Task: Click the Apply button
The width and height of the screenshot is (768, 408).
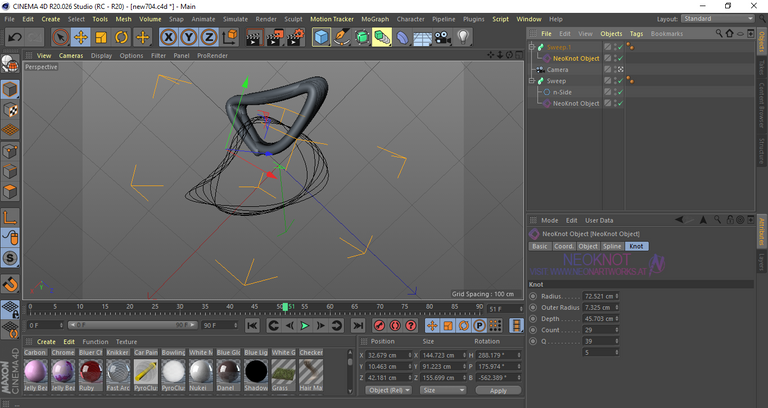Action: (x=498, y=391)
